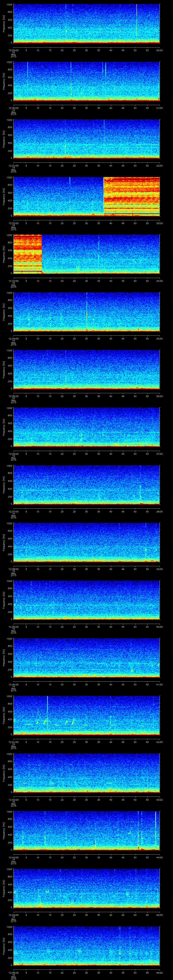Open the spectrogram panel starting at 12:35:00
Image resolution: width=173 pixels, height=980 pixels.
click(x=86, y=369)
